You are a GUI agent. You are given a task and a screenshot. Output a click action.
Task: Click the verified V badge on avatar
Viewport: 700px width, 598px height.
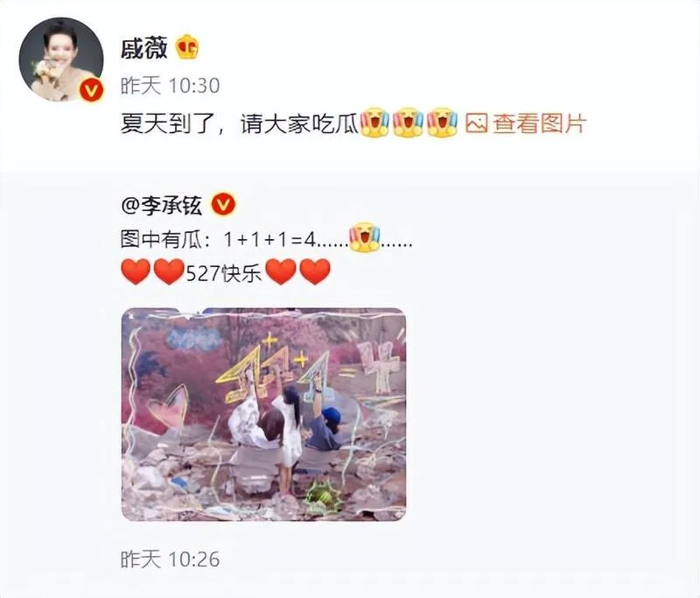tap(91, 90)
